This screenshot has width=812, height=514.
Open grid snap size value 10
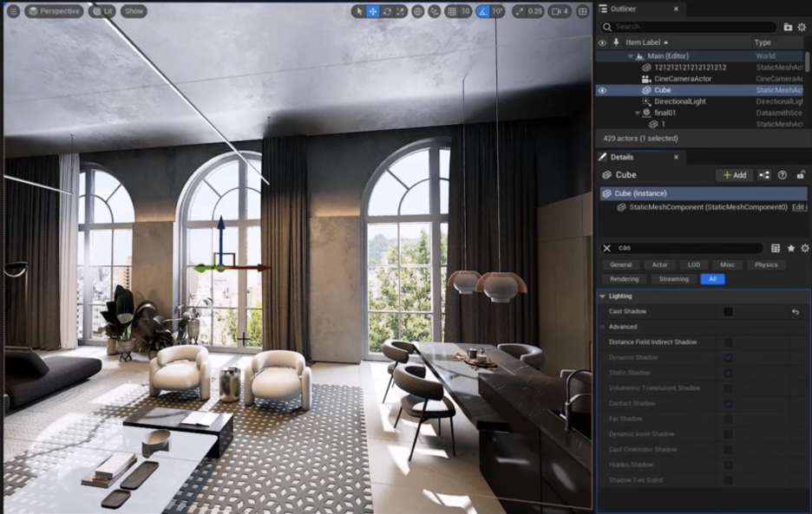coord(466,11)
